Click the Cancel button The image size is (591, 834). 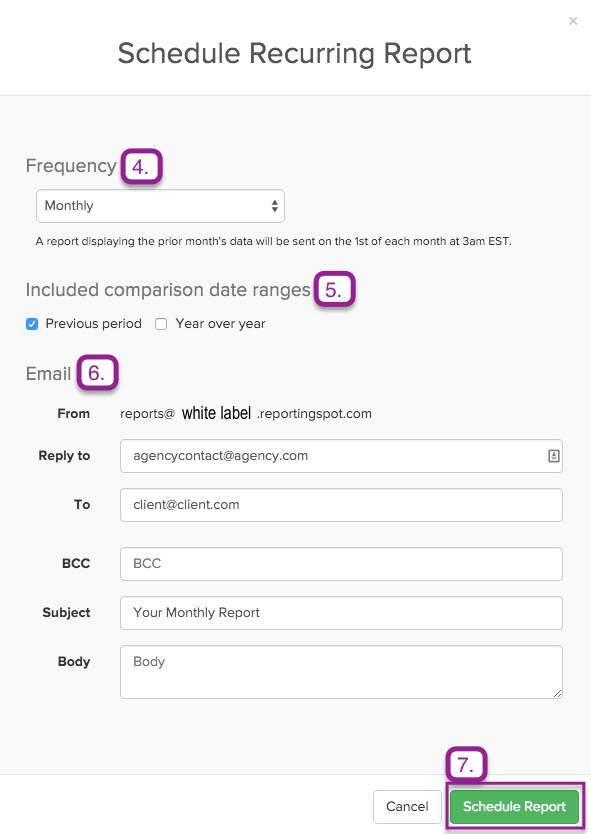(407, 807)
